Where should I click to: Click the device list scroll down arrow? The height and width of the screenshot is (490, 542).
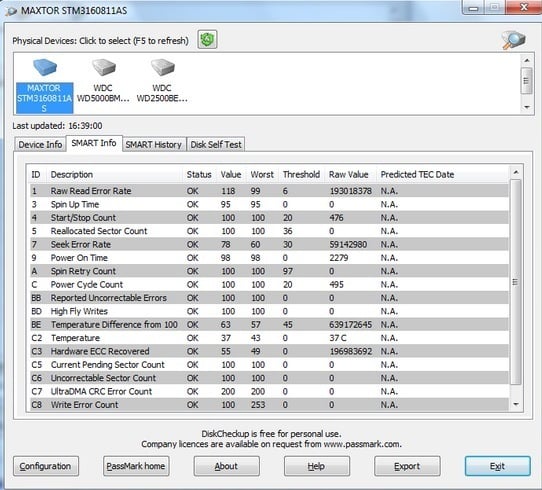click(x=526, y=107)
